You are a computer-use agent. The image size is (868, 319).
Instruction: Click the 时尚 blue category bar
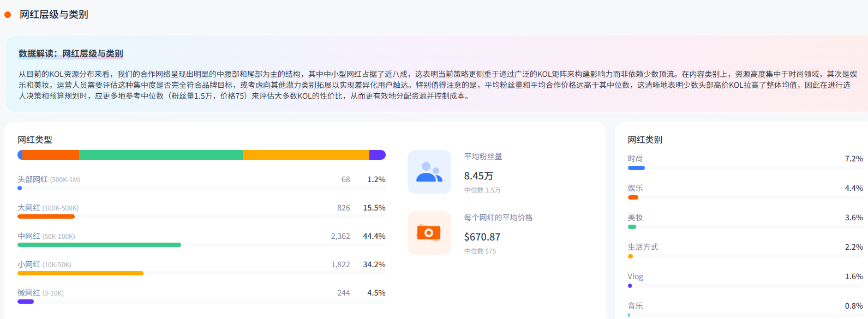(x=636, y=168)
